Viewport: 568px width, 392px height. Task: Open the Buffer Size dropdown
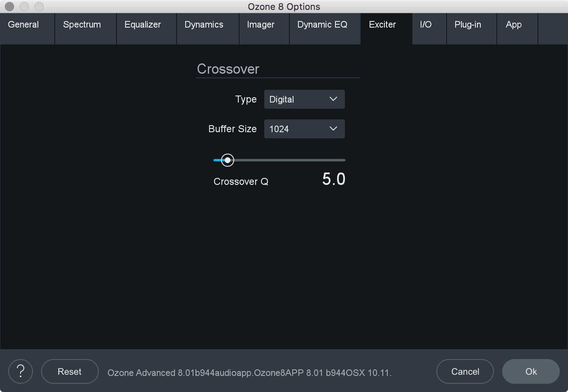(x=305, y=129)
